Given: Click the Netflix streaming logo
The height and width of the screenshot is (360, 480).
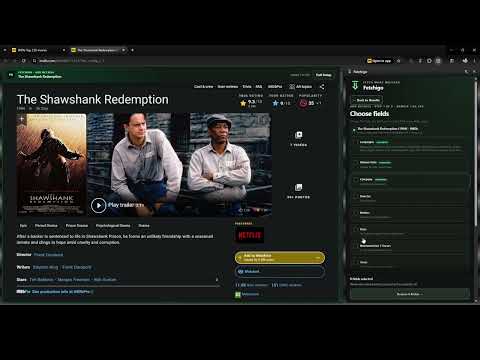Looking at the screenshot, I should click(249, 235).
